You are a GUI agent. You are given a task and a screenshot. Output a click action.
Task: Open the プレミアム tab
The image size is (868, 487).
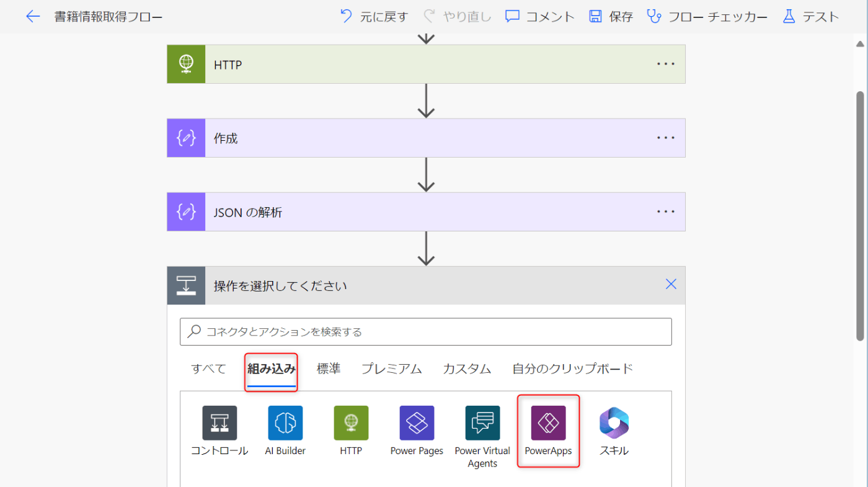point(392,369)
